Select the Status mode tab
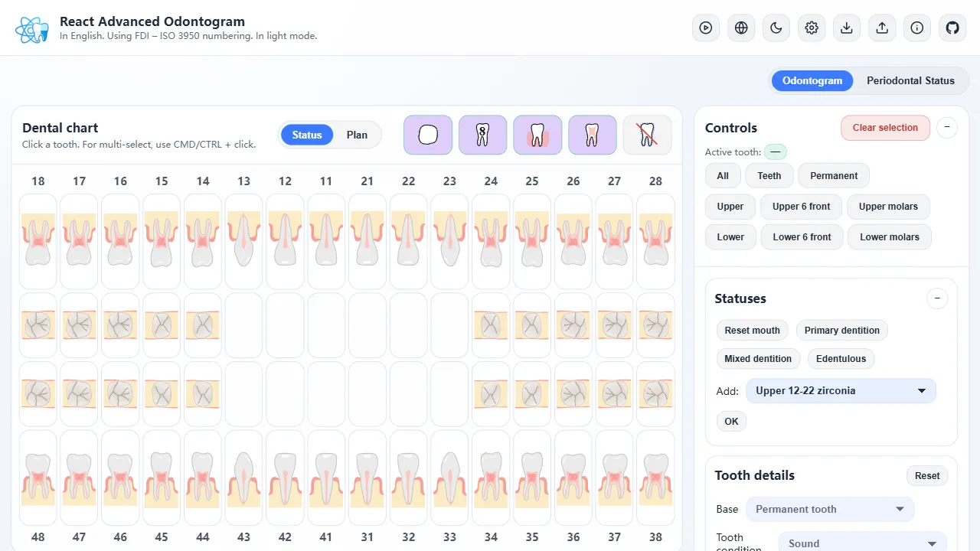 point(307,135)
